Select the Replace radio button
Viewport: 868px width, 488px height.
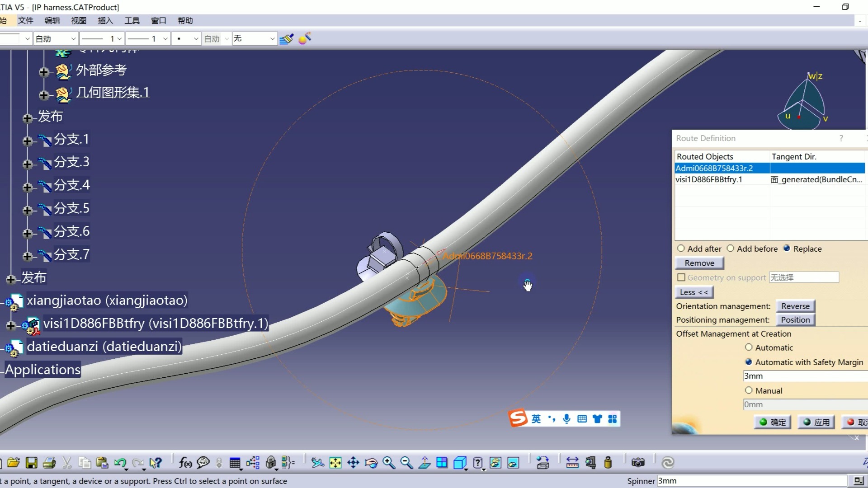click(787, 248)
